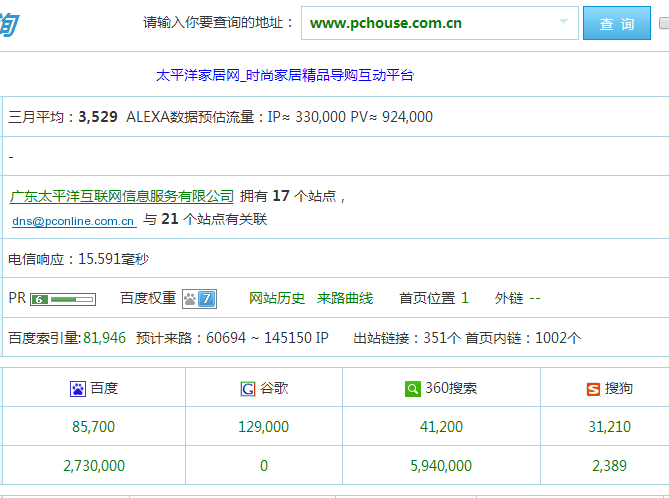Expand the address input dropdown arrow
Viewport: 669px width, 498px height.
point(563,22)
